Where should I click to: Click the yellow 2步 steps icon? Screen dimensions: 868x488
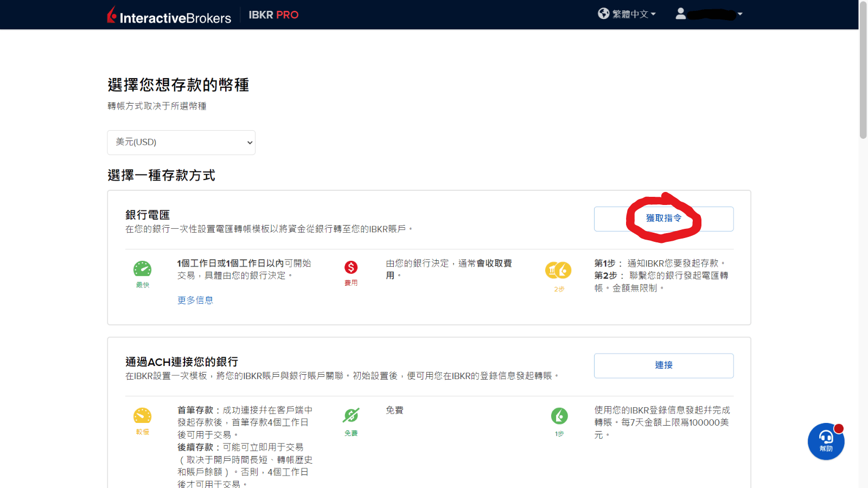click(558, 271)
